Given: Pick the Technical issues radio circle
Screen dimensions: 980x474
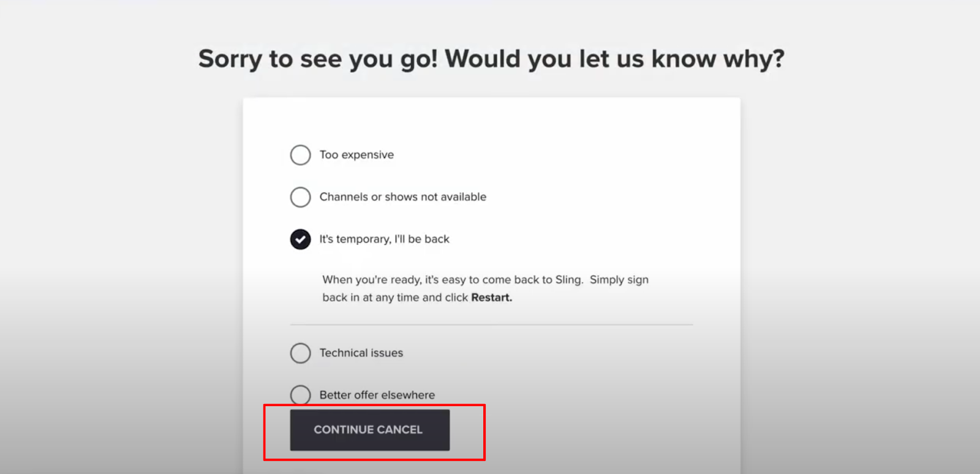Looking at the screenshot, I should coord(300,353).
